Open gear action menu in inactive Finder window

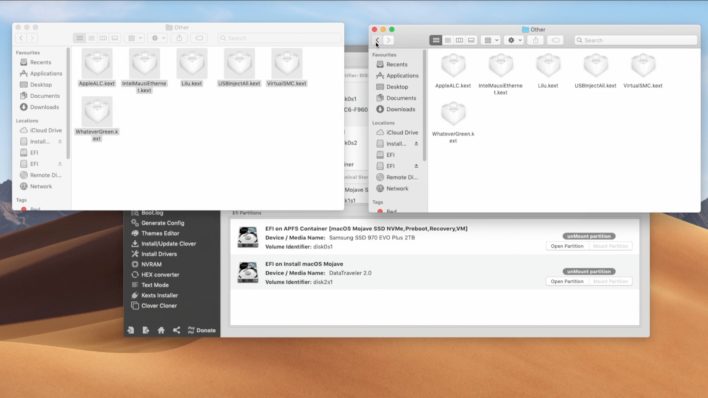coord(158,38)
